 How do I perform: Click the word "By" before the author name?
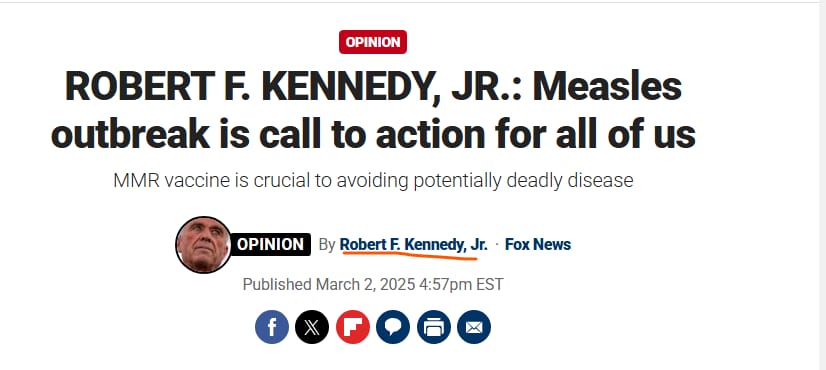tap(327, 245)
